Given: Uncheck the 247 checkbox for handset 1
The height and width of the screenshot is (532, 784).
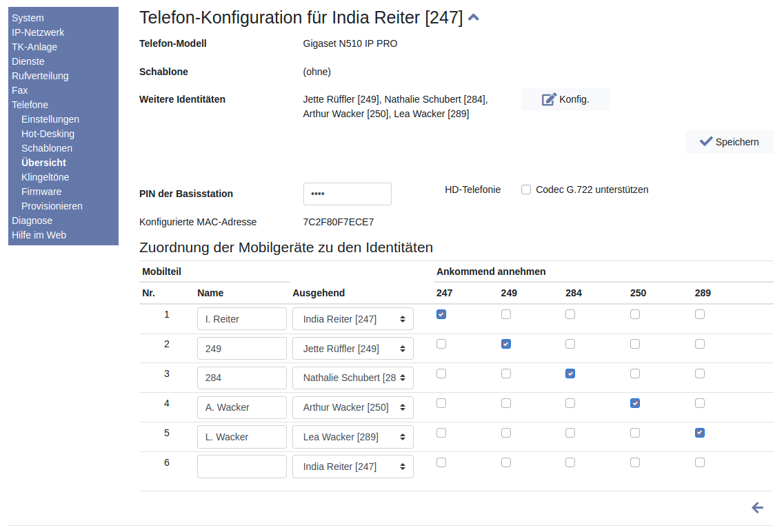Looking at the screenshot, I should (x=441, y=314).
